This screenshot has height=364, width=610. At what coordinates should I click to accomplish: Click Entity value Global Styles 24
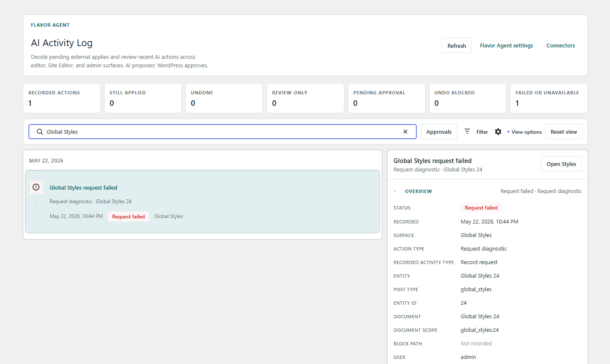click(x=480, y=276)
